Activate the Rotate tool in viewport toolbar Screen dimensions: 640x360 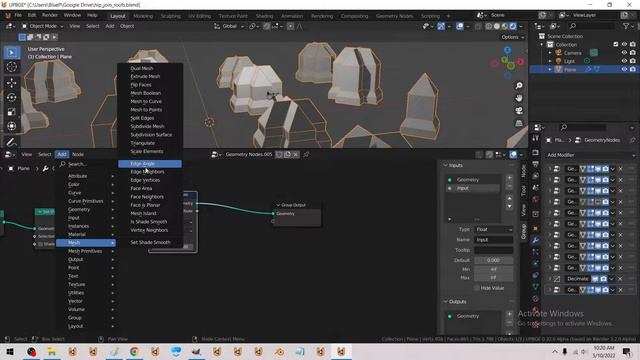(11, 98)
